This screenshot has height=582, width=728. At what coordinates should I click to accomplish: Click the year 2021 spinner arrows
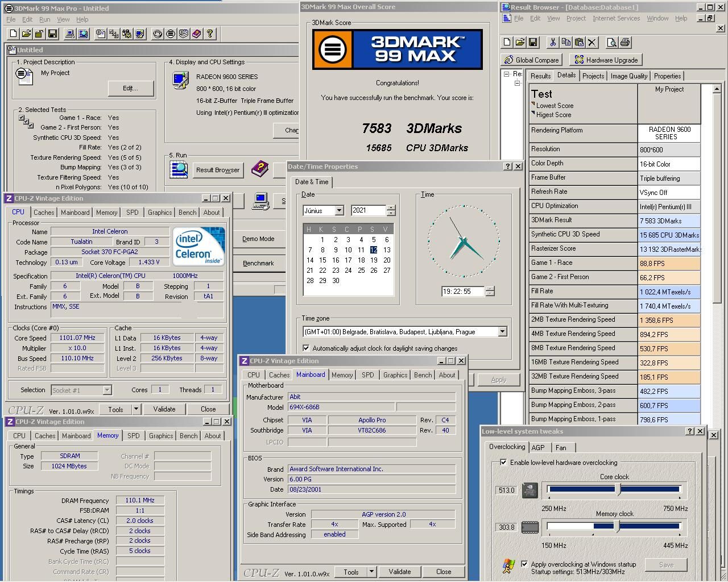(x=391, y=210)
